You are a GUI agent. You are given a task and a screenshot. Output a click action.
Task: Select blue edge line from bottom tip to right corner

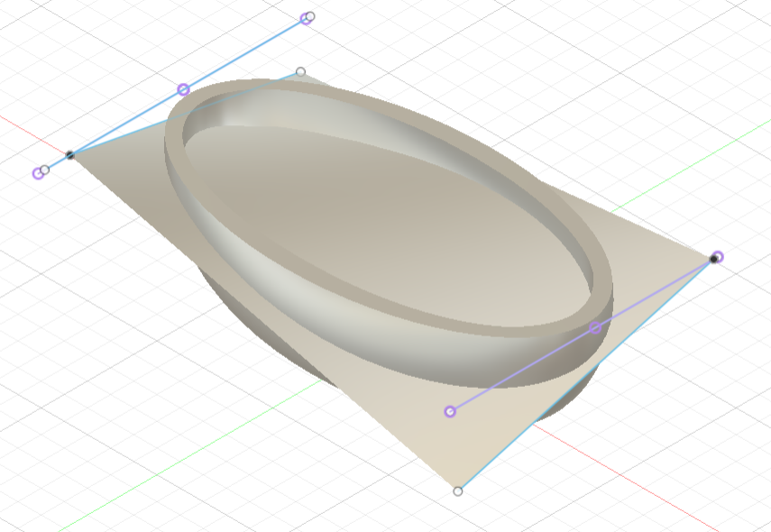click(585, 375)
